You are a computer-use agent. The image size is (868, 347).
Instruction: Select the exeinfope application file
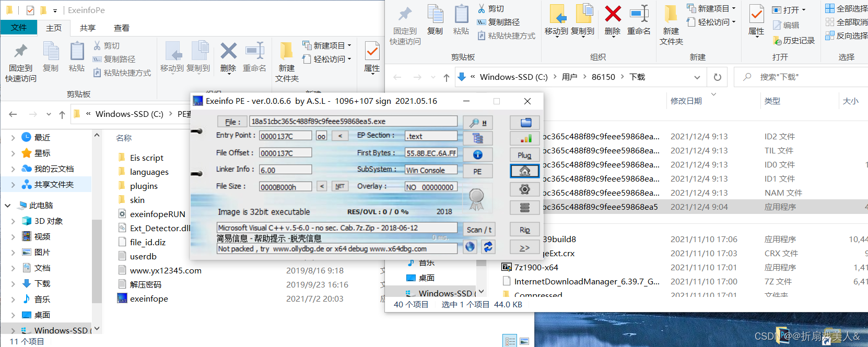[149, 298]
